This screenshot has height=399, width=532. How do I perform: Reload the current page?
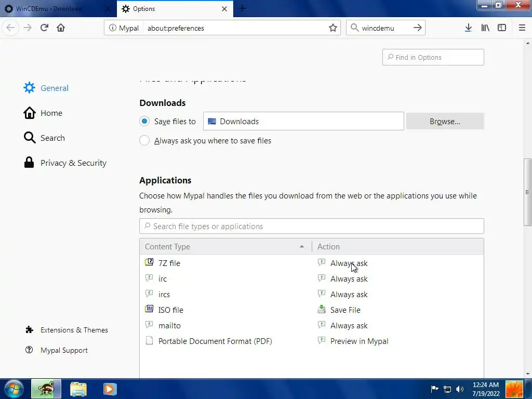pos(44,28)
